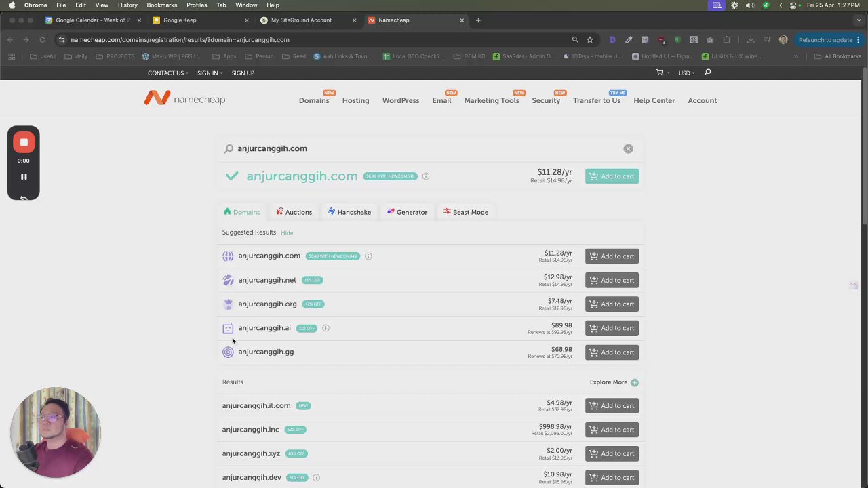Open the shopping cart icon
Image resolution: width=868 pixels, height=488 pixels.
click(659, 73)
